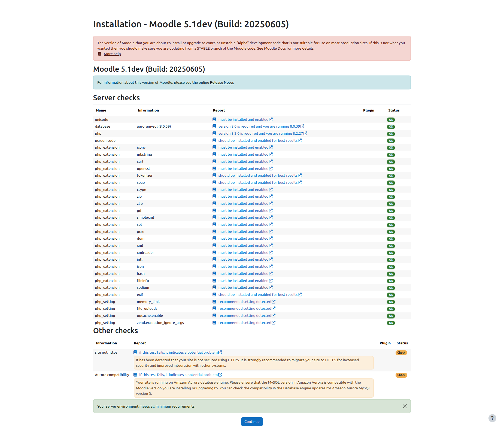
Task: Open site not https potential problem link
Action: click(x=178, y=352)
